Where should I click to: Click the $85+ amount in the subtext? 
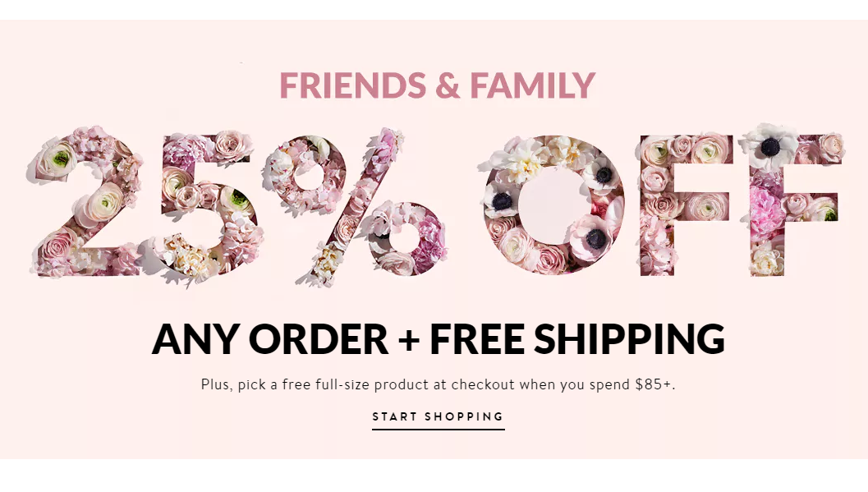[654, 384]
